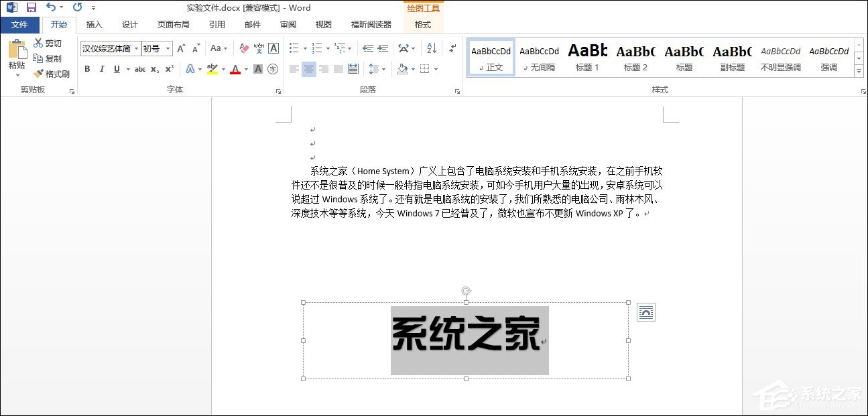868x416 pixels.
Task: Open the font color red swatch
Action: click(236, 69)
